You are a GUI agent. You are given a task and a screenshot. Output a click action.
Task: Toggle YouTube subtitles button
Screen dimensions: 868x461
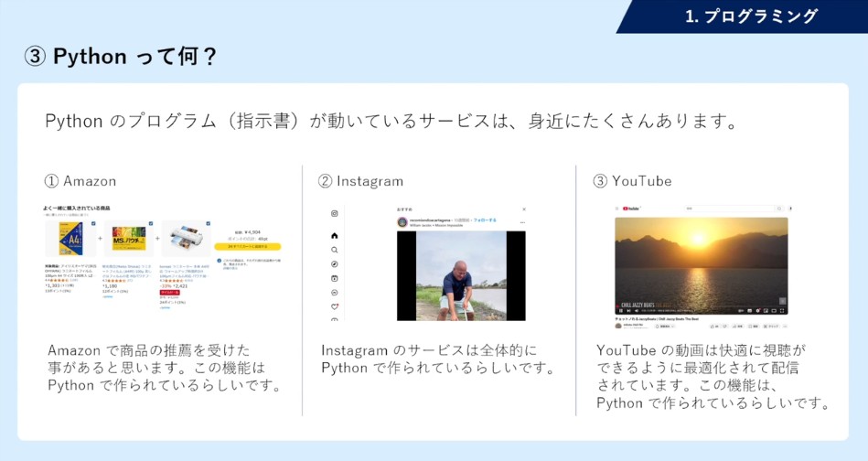(x=749, y=311)
